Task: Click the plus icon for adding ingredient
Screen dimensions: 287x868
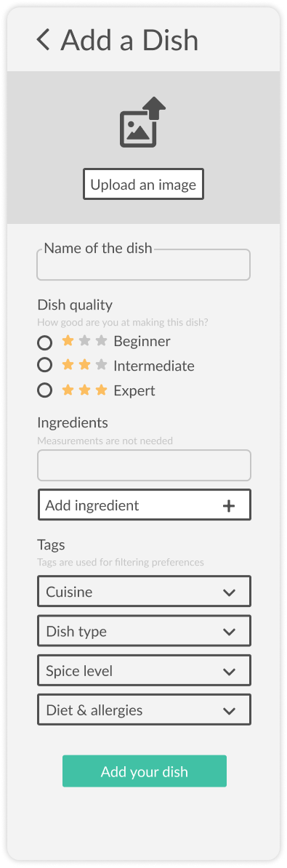Action: point(229,505)
